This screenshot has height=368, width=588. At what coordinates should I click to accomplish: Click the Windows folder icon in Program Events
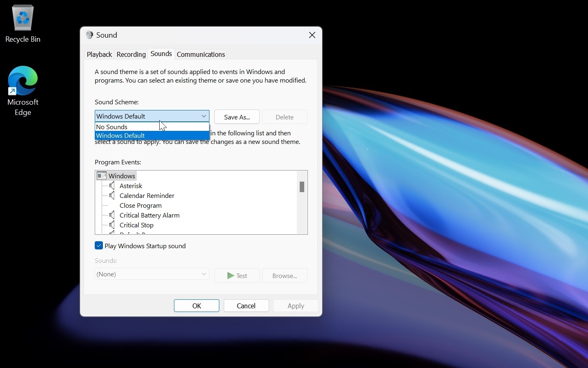pyautogui.click(x=102, y=176)
